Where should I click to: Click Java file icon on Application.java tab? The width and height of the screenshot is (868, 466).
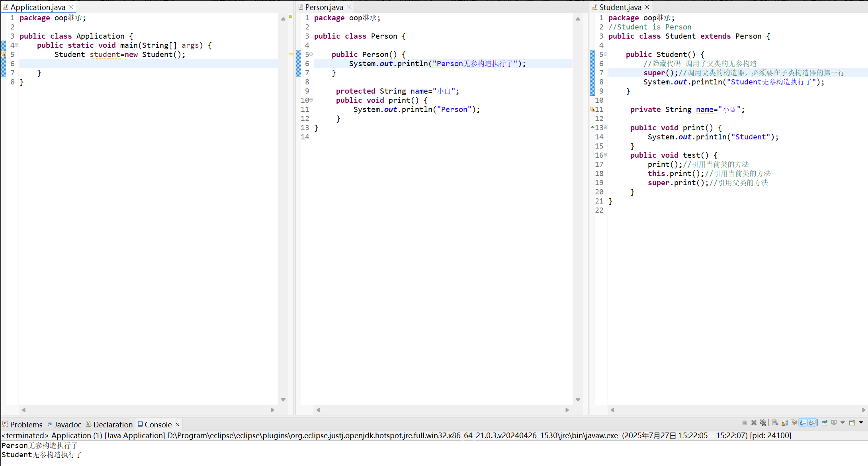click(6, 7)
